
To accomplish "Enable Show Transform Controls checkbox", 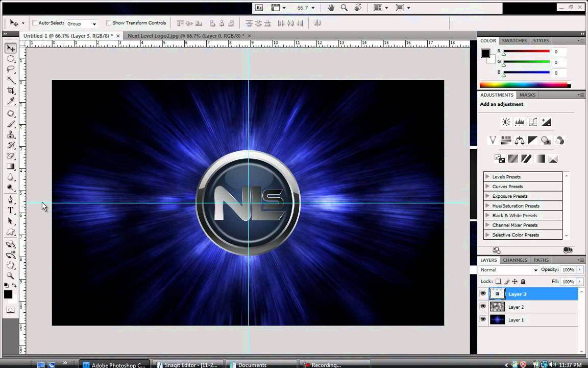I will [108, 23].
